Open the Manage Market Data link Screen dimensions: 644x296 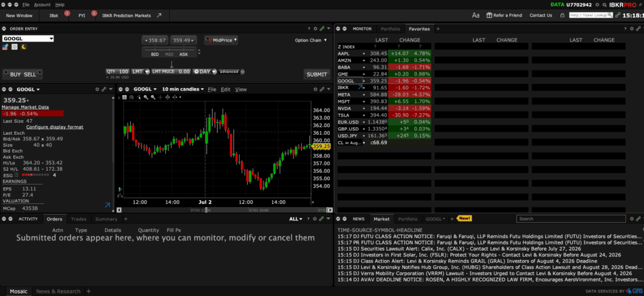click(25, 107)
